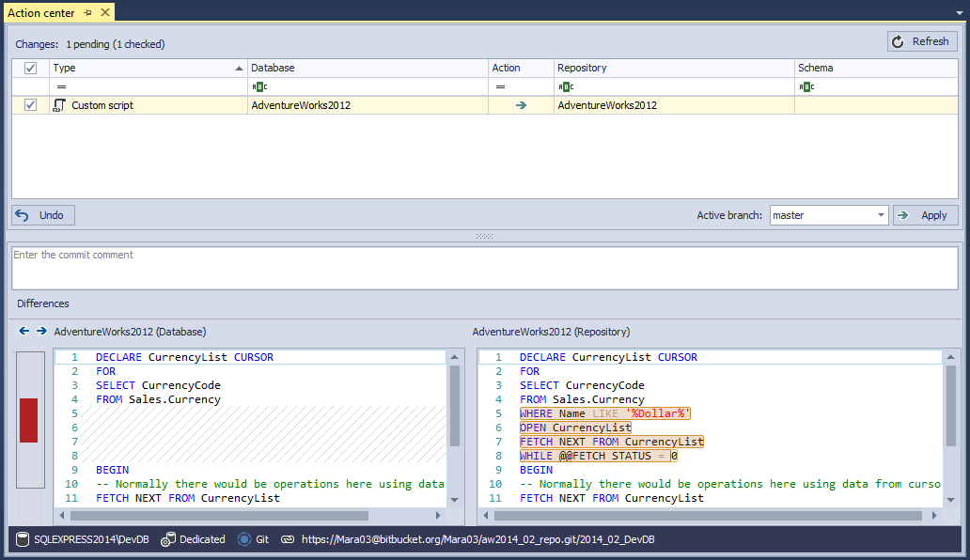Click red difference marker in overview bar
970x560 pixels.
coord(28,420)
